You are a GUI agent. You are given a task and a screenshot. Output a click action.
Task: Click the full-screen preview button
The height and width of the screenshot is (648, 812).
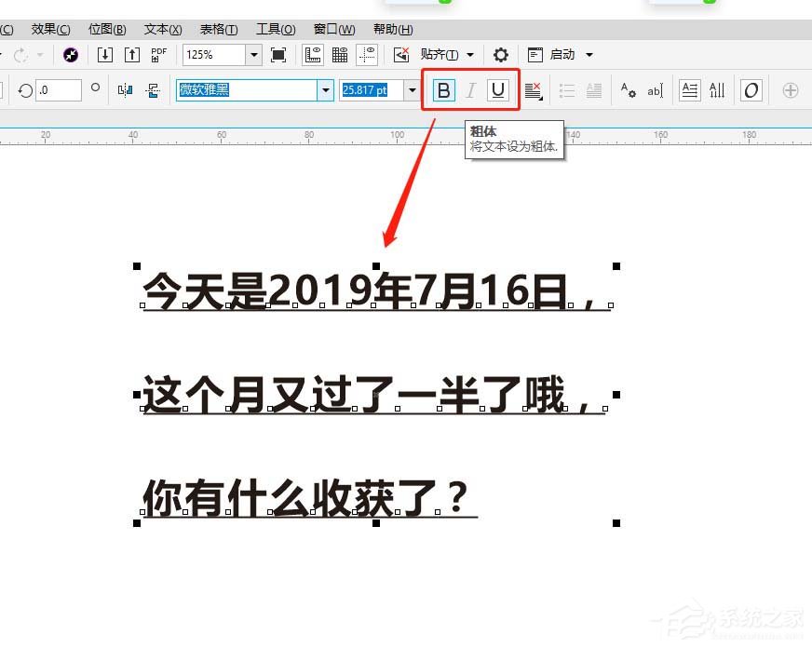[x=277, y=54]
